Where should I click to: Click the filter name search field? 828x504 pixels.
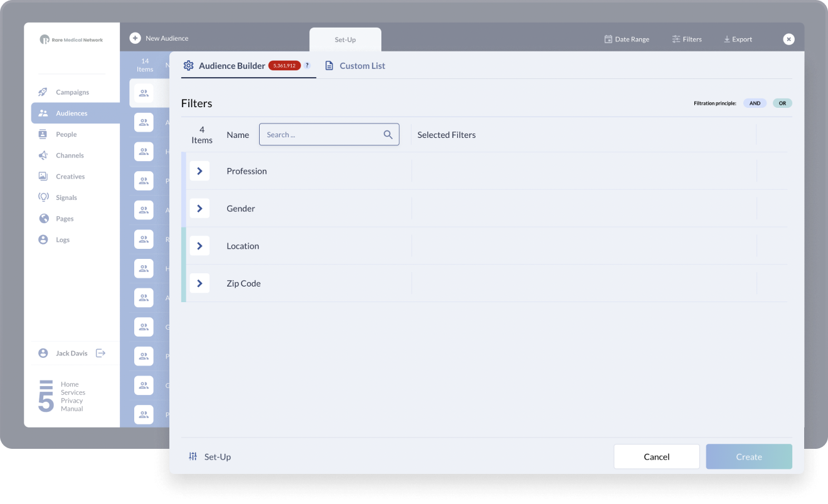point(321,135)
